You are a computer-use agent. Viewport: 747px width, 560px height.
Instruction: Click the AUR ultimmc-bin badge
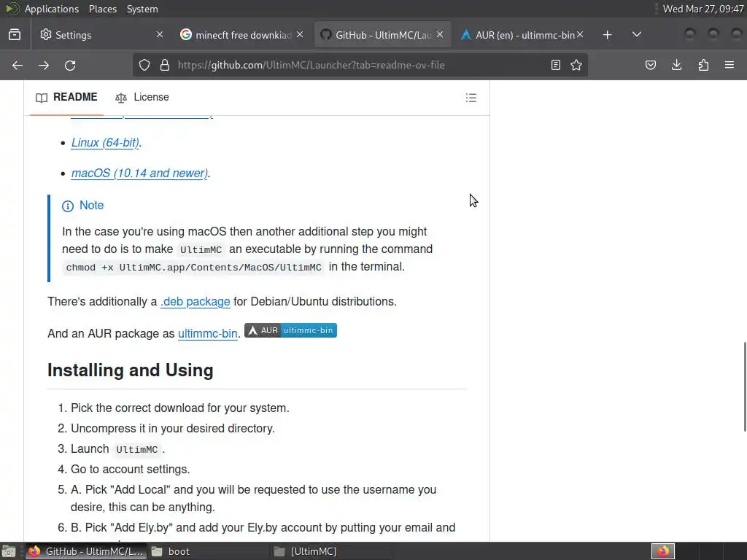290,330
